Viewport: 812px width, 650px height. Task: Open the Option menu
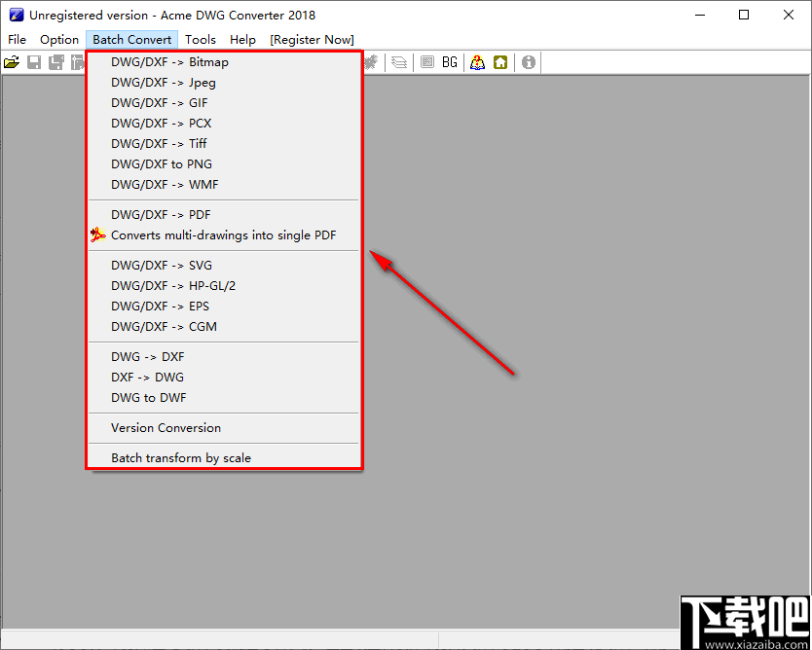tap(58, 39)
